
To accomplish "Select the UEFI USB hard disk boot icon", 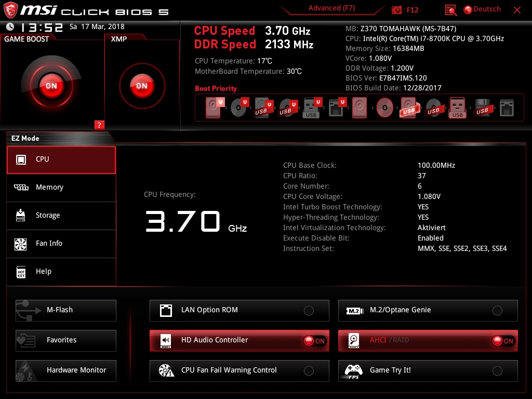I will (x=263, y=108).
